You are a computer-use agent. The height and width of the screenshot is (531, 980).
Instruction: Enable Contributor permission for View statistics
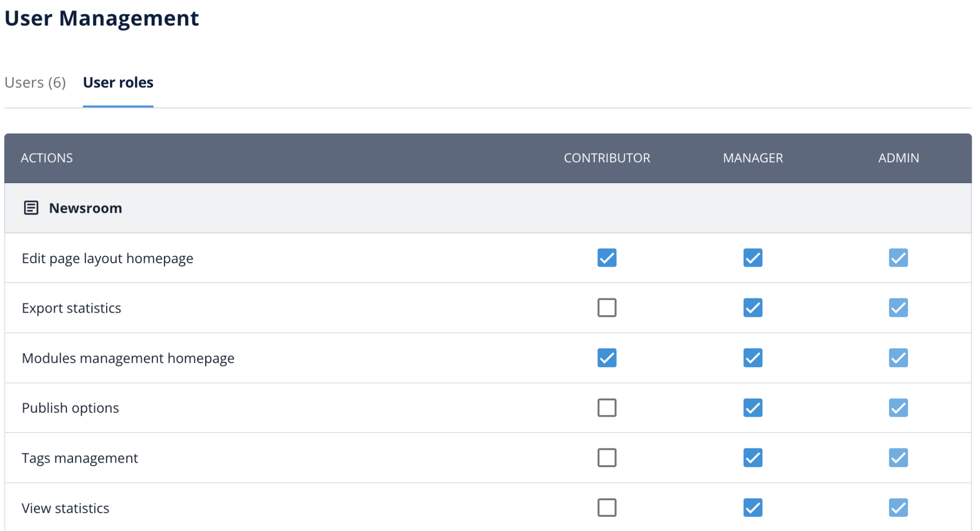click(606, 508)
